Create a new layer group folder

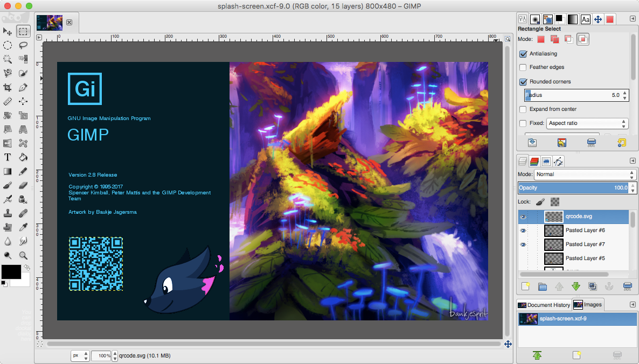click(x=543, y=286)
